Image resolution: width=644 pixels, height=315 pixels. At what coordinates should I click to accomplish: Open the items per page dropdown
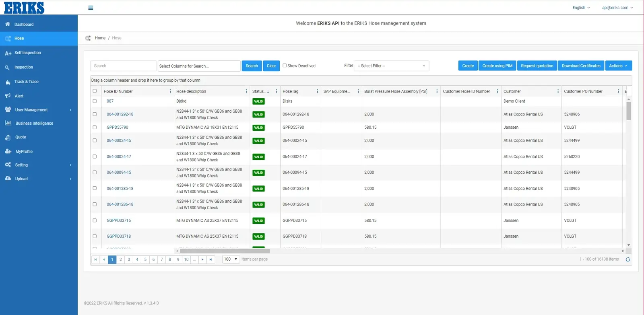coord(231,259)
